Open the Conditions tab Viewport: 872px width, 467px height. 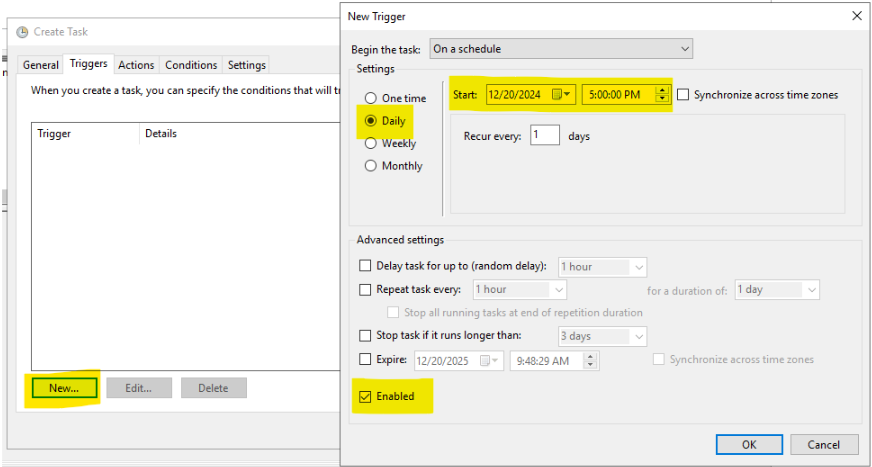[191, 65]
